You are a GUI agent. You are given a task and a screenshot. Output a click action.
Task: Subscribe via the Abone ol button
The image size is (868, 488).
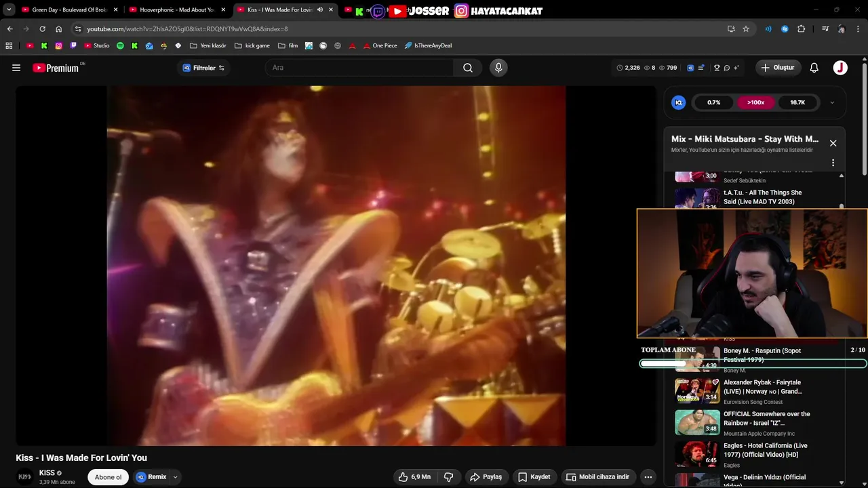click(x=108, y=477)
